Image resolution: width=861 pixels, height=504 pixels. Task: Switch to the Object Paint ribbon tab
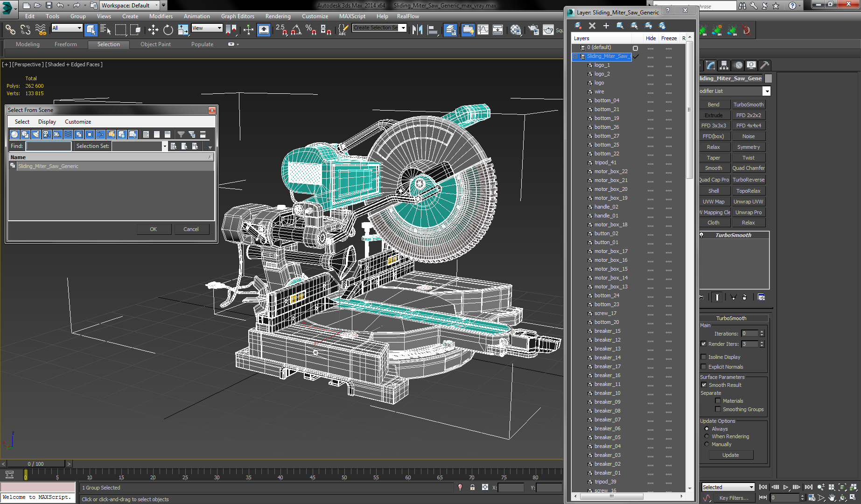click(x=155, y=44)
